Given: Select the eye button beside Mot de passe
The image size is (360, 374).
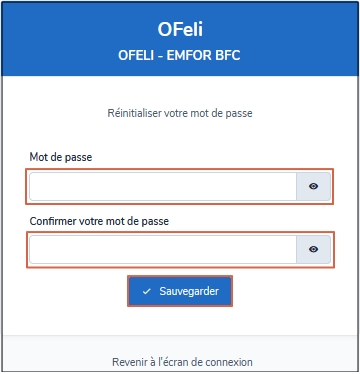Looking at the screenshot, I should [x=314, y=186].
